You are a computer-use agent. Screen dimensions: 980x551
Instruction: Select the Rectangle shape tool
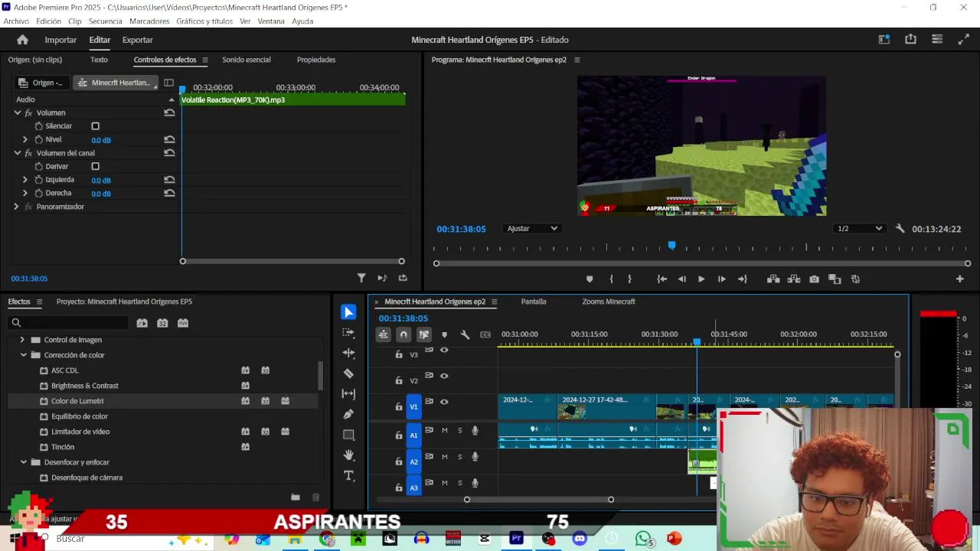click(348, 435)
